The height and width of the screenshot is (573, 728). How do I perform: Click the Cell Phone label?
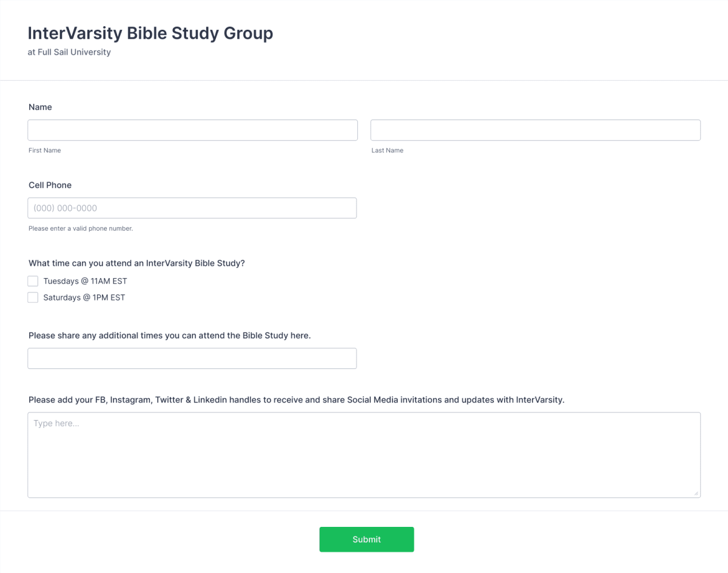point(50,185)
